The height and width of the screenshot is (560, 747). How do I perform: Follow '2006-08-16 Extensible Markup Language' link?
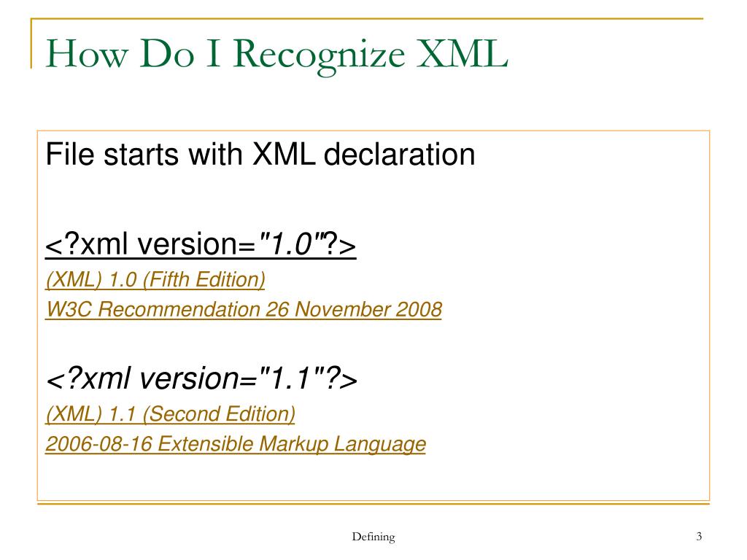click(236, 444)
